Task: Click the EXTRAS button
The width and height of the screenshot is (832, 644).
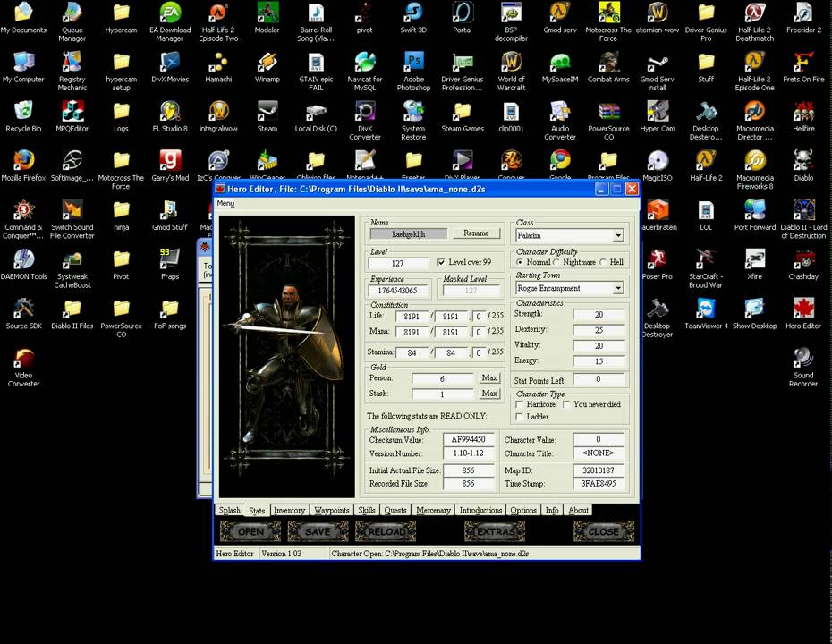Action: (x=495, y=531)
